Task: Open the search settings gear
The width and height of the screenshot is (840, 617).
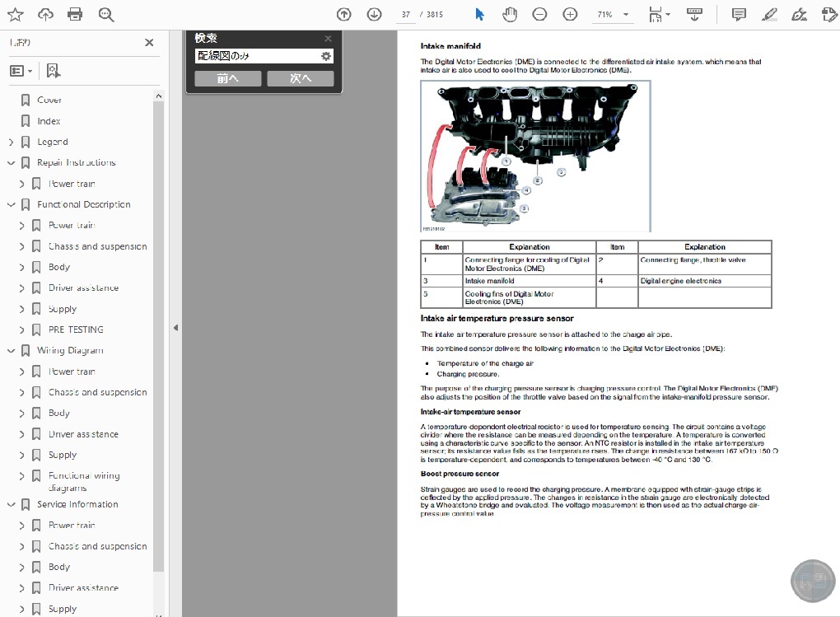Action: (x=326, y=56)
